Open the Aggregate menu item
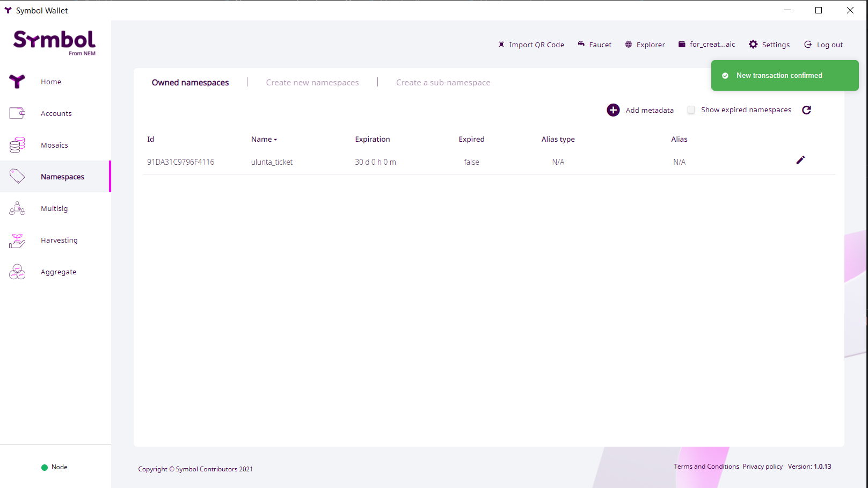Viewport: 868px width, 488px height. coord(59,272)
